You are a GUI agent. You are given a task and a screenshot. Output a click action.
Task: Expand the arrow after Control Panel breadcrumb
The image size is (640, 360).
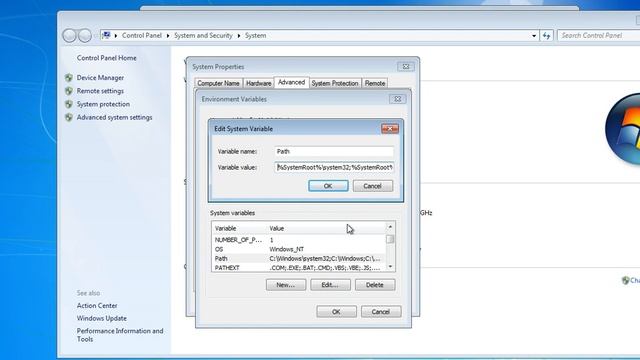coord(168,36)
